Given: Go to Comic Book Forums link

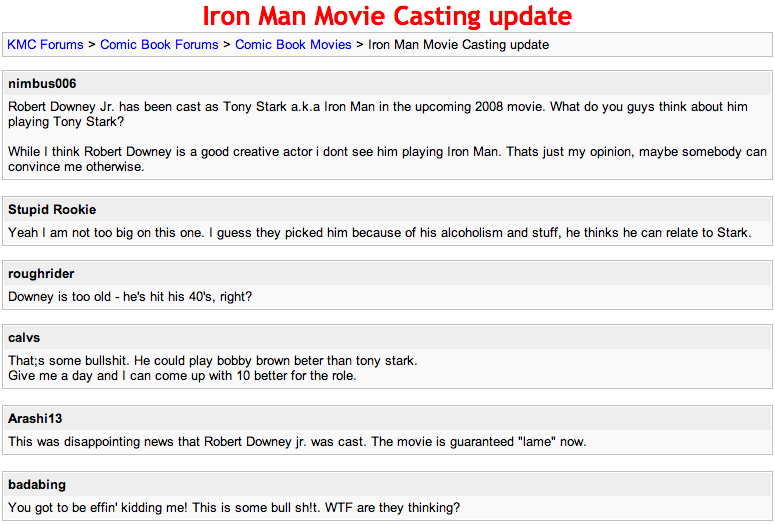Looking at the screenshot, I should tap(159, 45).
